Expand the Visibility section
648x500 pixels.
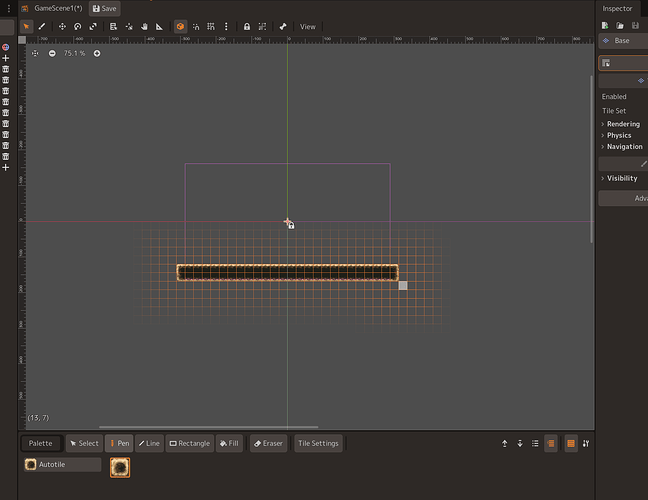click(x=622, y=178)
